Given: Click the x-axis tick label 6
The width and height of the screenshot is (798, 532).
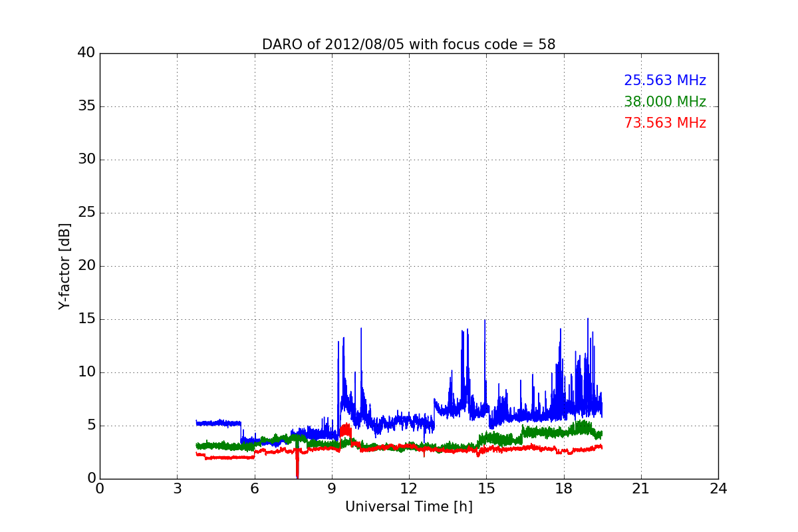Looking at the screenshot, I should point(254,489).
